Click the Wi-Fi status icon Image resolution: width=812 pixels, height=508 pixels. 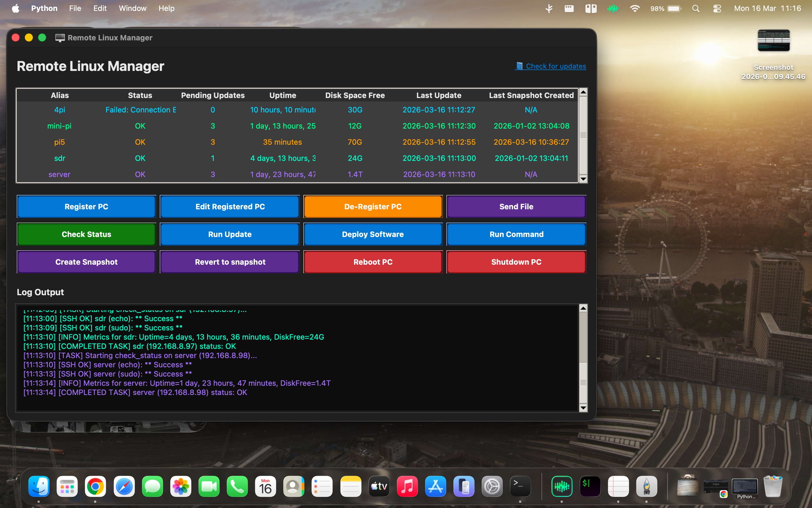point(635,8)
